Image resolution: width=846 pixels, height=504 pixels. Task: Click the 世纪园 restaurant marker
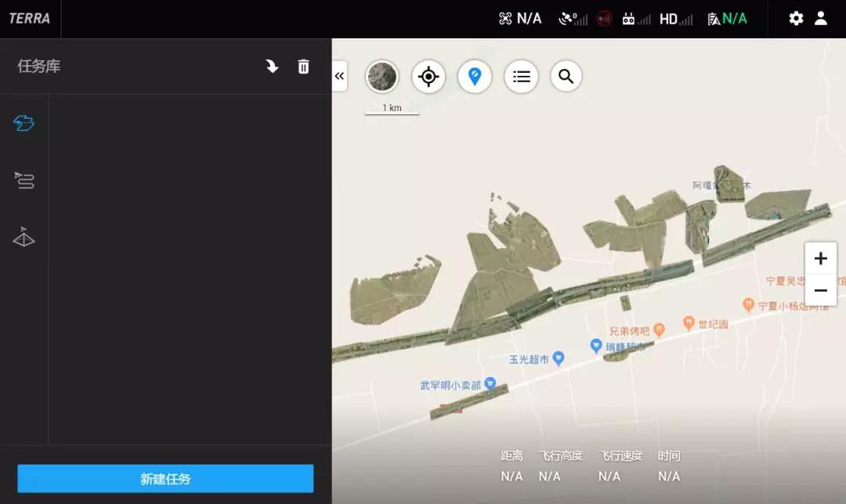[689, 323]
